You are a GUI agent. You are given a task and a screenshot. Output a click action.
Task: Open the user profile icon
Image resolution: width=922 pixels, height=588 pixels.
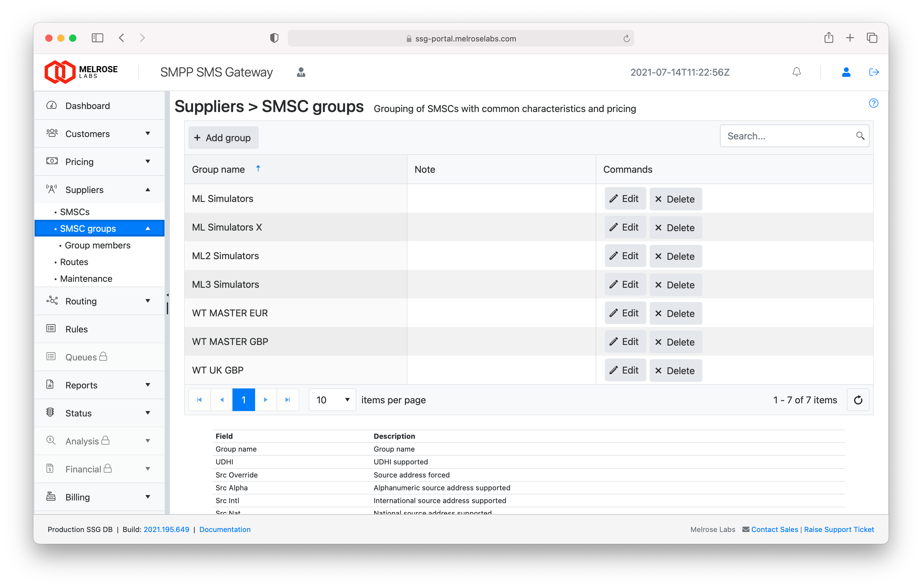click(x=846, y=72)
